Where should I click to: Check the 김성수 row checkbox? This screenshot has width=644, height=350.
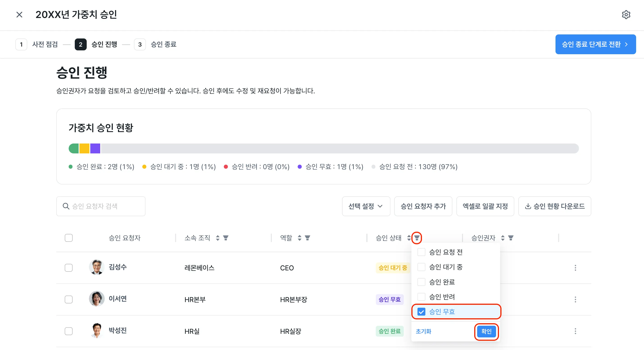(x=68, y=268)
